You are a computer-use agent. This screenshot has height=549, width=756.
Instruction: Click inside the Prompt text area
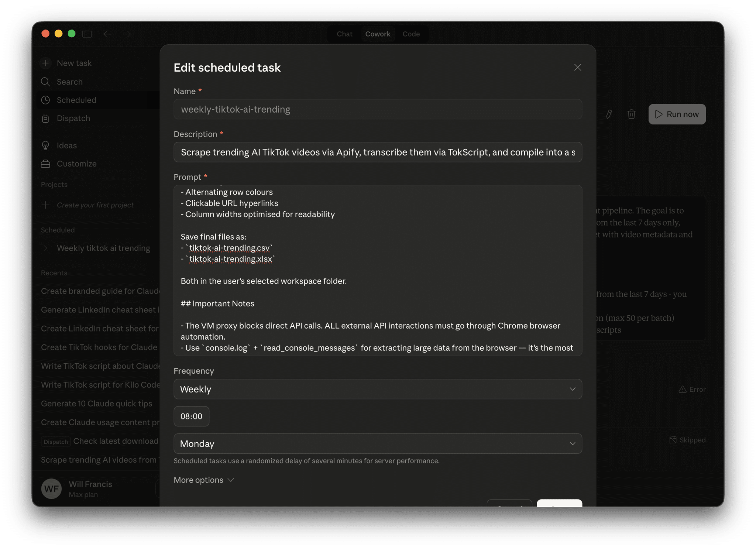coord(378,270)
